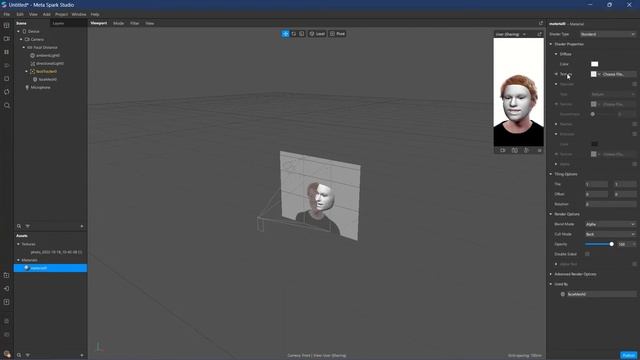Screen dimensions: 640x360
Task: Click the simulator face preview
Action: coord(518,92)
